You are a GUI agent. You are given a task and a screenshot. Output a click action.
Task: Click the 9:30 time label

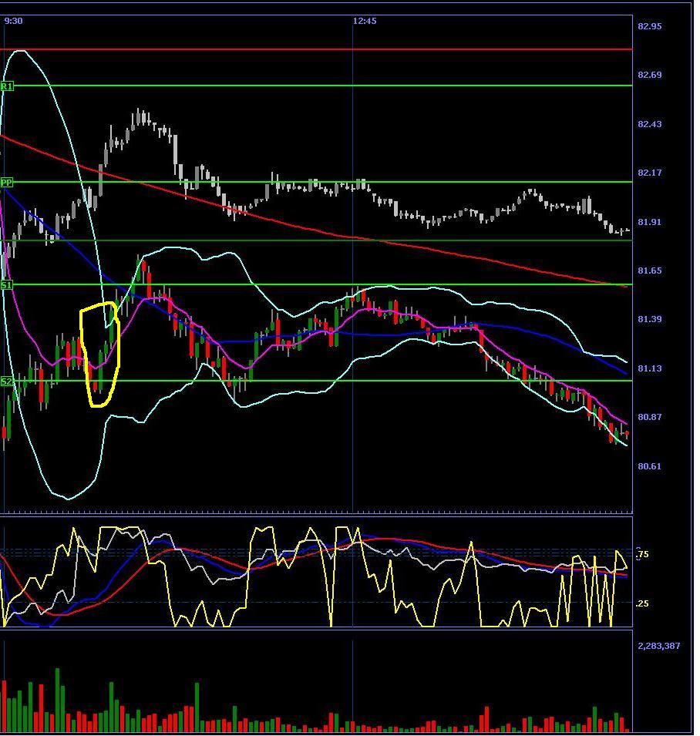[13, 21]
